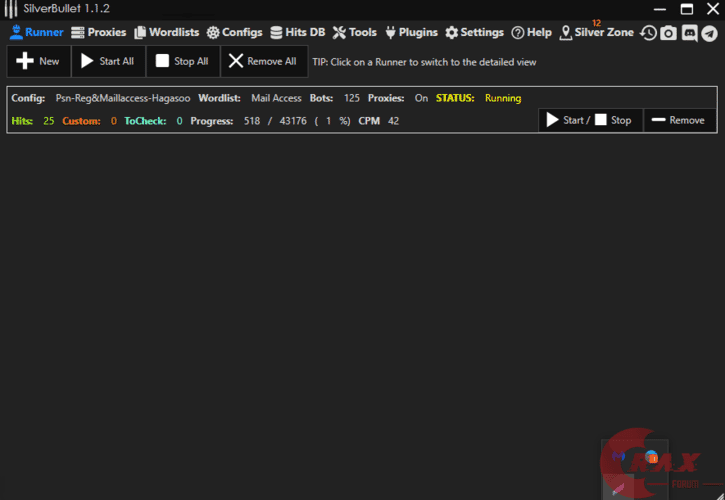Click the CPM value 42
This screenshot has height=500, width=725.
click(393, 121)
